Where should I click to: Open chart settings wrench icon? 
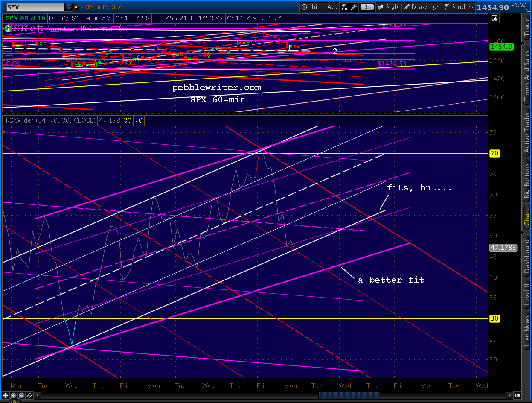(353, 7)
